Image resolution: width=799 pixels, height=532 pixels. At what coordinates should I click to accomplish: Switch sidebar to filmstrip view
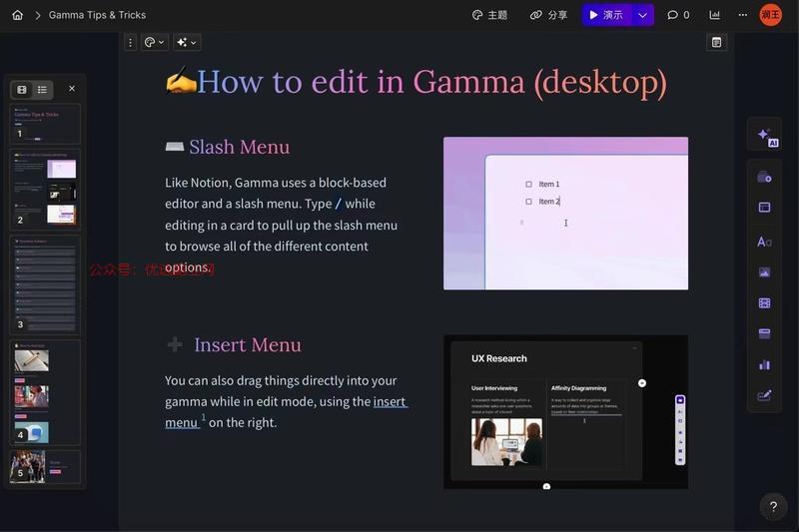(x=22, y=90)
